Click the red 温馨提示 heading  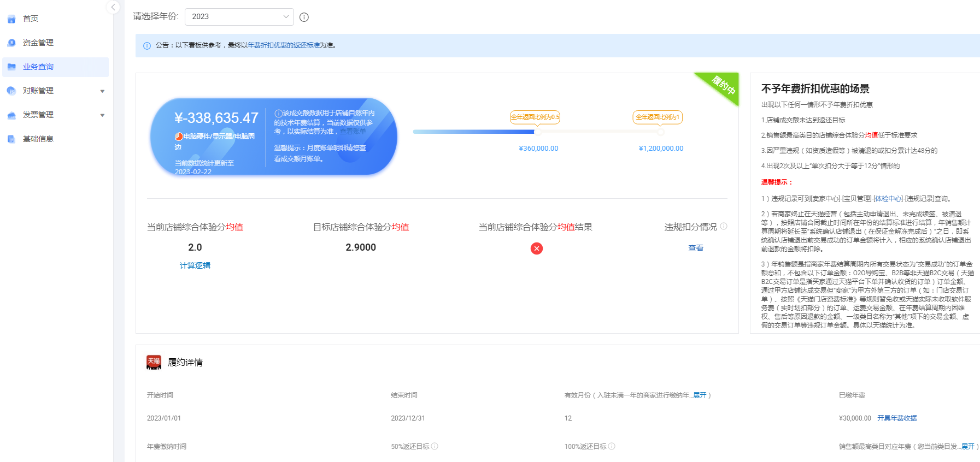pos(777,182)
